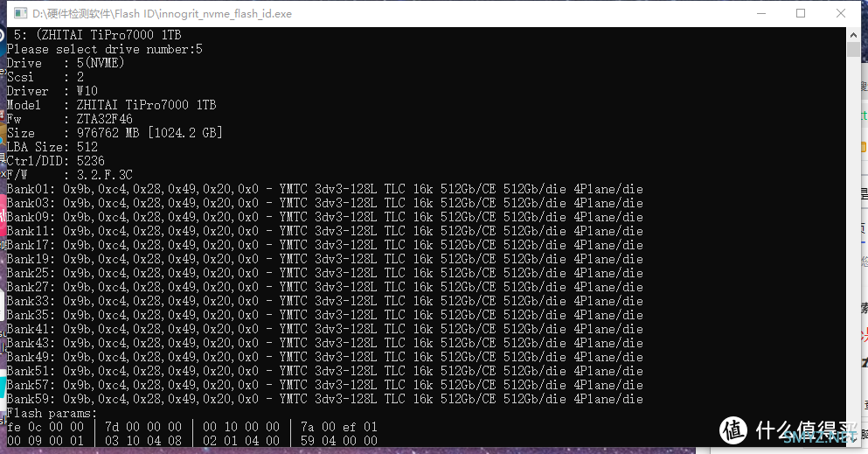The height and width of the screenshot is (454, 868).
Task: Click the Bank51 row
Action: pyautogui.click(x=325, y=371)
